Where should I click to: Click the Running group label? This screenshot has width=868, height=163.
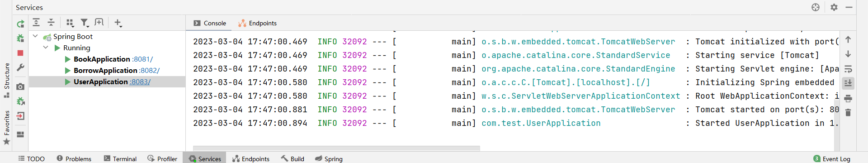77,48
